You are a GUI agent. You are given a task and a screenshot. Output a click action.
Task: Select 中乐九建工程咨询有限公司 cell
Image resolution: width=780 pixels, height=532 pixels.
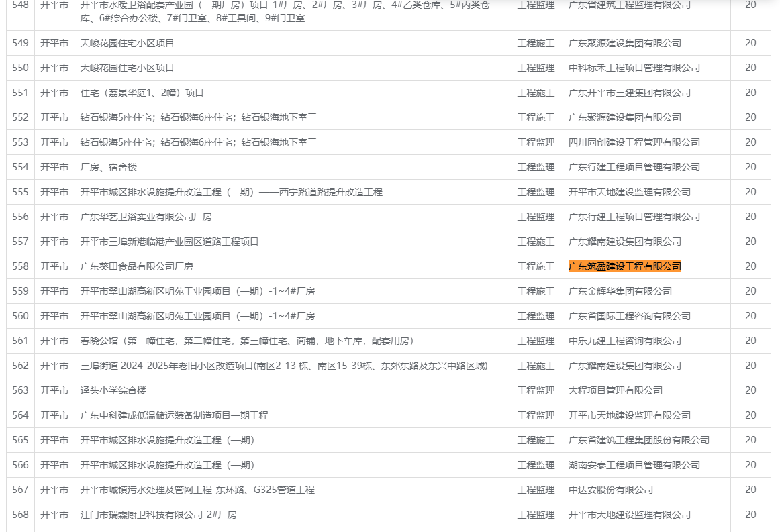point(625,341)
